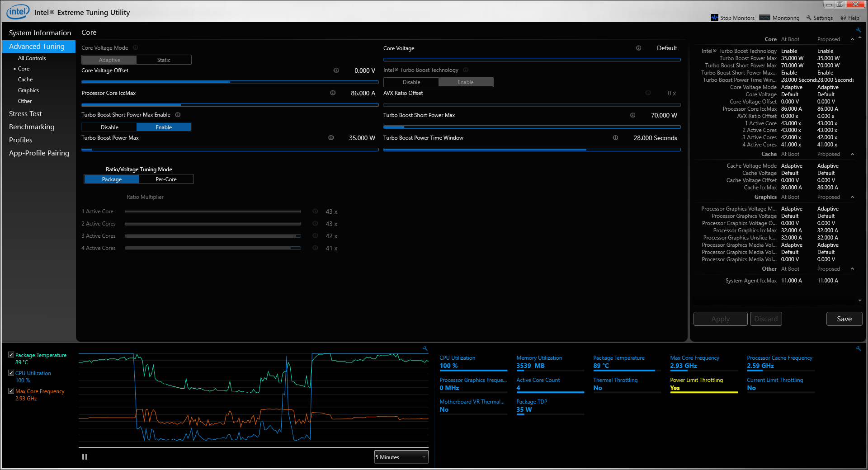
Task: Show info icon for 3 Active Cores
Action: [315, 235]
